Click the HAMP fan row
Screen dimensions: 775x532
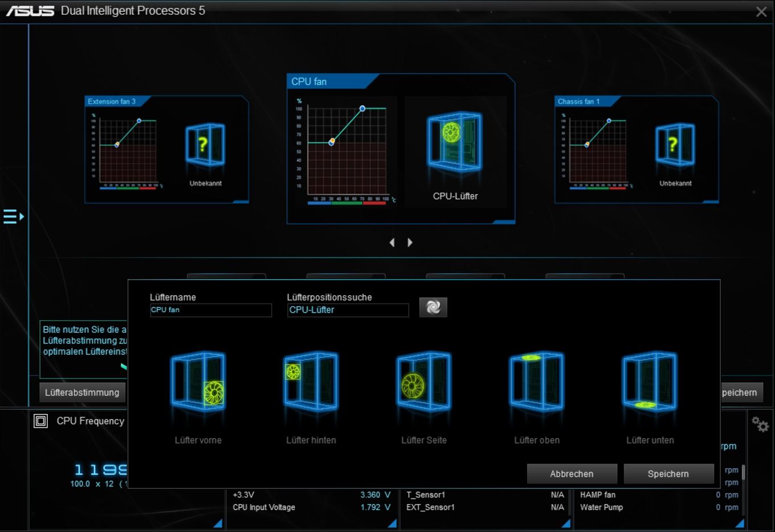(659, 495)
